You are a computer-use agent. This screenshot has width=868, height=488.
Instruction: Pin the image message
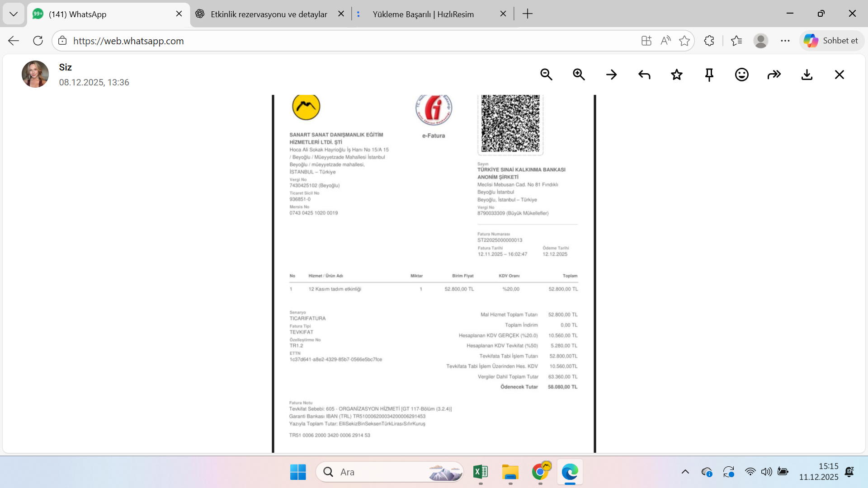(709, 75)
